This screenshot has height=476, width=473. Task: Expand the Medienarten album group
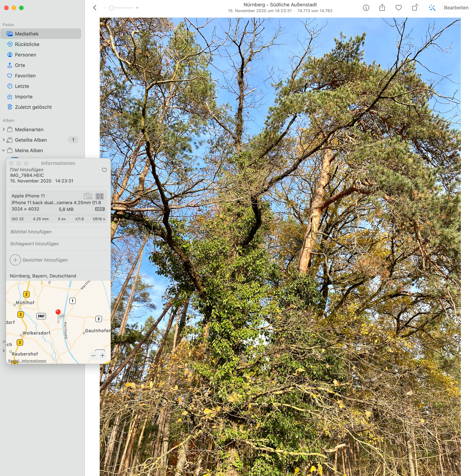(3, 129)
